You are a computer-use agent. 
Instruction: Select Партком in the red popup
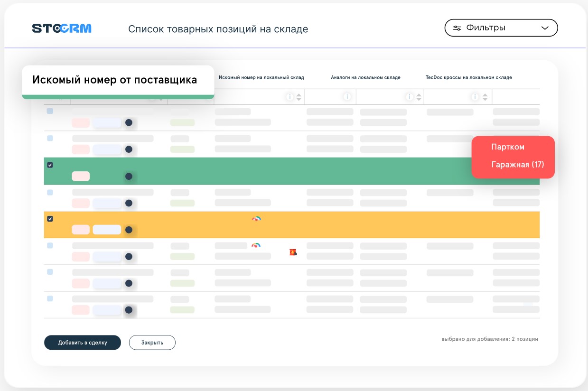508,147
